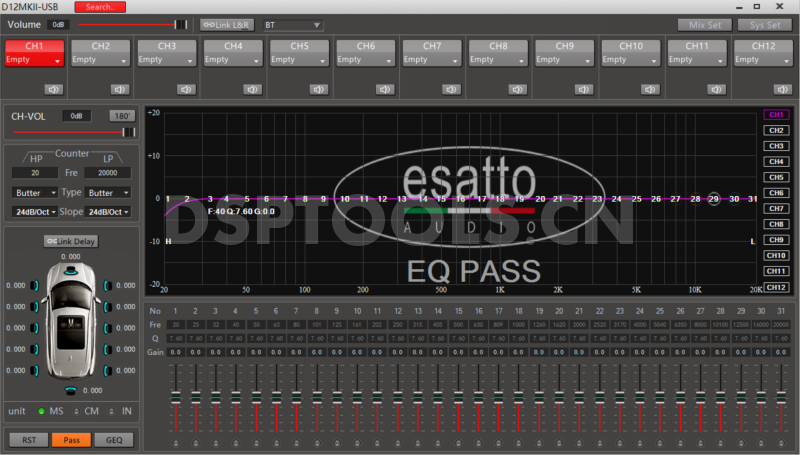The image size is (800, 455).
Task: Open the BT input source dropdown
Action: 292,25
